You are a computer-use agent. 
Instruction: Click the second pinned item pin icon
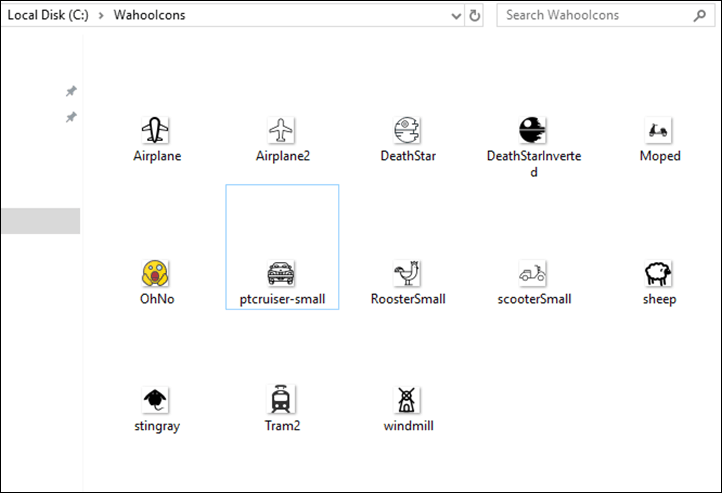click(71, 117)
